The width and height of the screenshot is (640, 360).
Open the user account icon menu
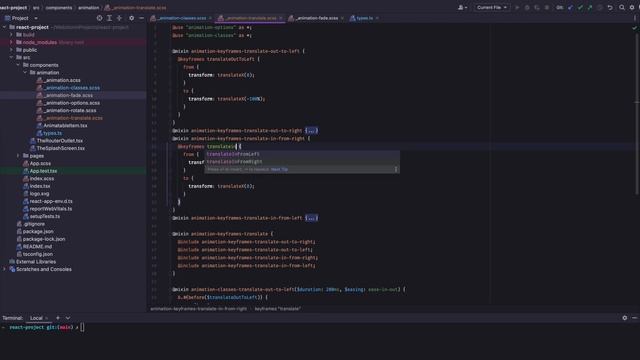click(x=462, y=7)
